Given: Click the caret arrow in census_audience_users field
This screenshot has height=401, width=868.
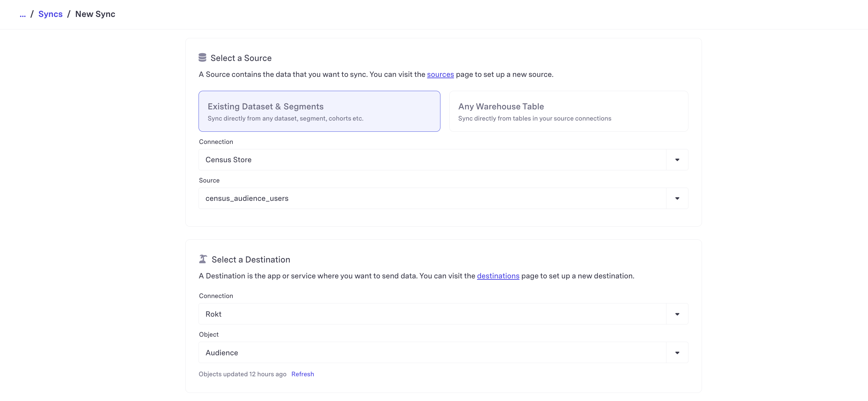Looking at the screenshot, I should click(677, 198).
